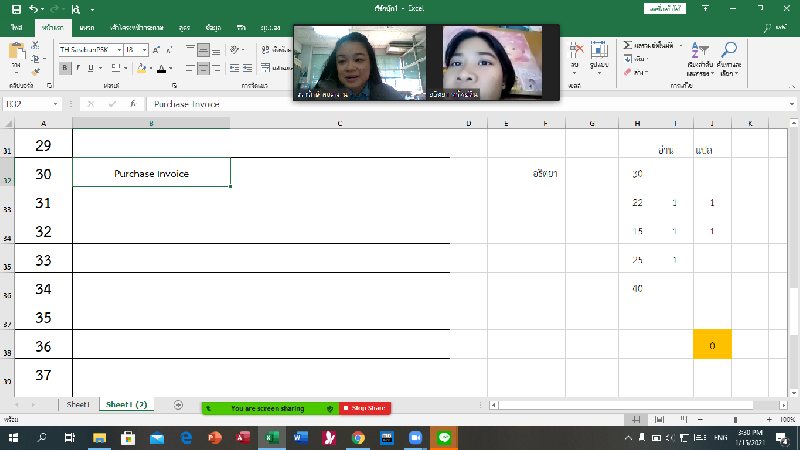This screenshot has height=450, width=800.
Task: Switch to the Sheet1 worksheet tab
Action: [78, 405]
